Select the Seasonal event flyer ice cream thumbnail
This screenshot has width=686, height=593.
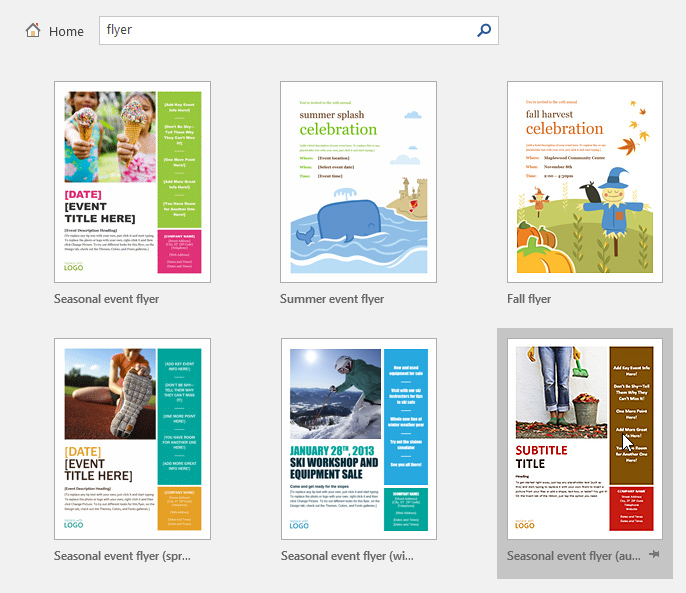pyautogui.click(x=132, y=182)
